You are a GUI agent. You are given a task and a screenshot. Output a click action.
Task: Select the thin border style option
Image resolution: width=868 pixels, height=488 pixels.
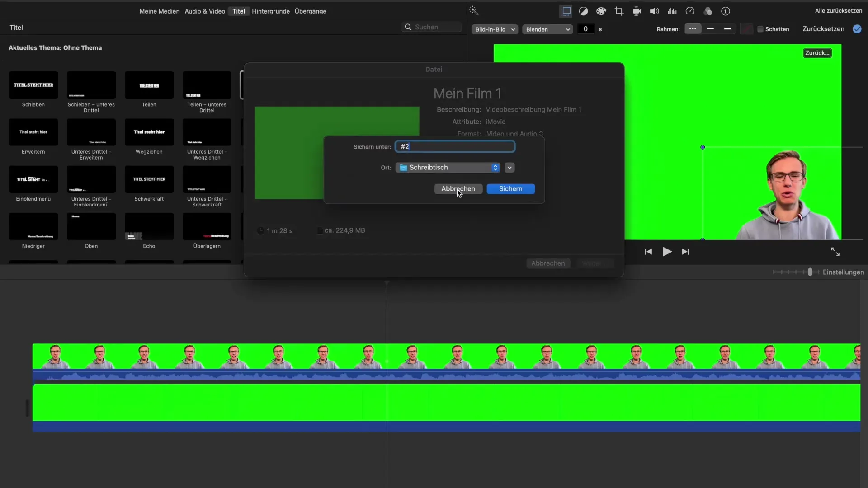click(x=710, y=29)
